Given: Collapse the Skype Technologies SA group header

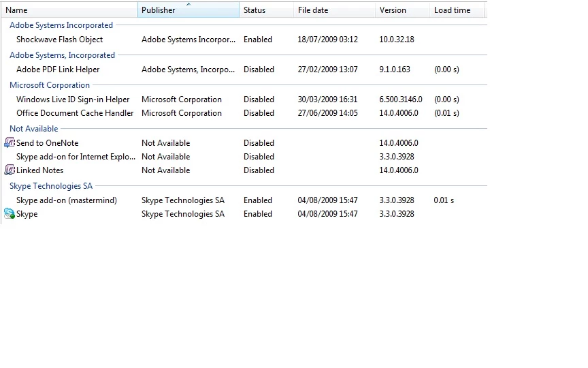Looking at the screenshot, I should click(x=51, y=186).
